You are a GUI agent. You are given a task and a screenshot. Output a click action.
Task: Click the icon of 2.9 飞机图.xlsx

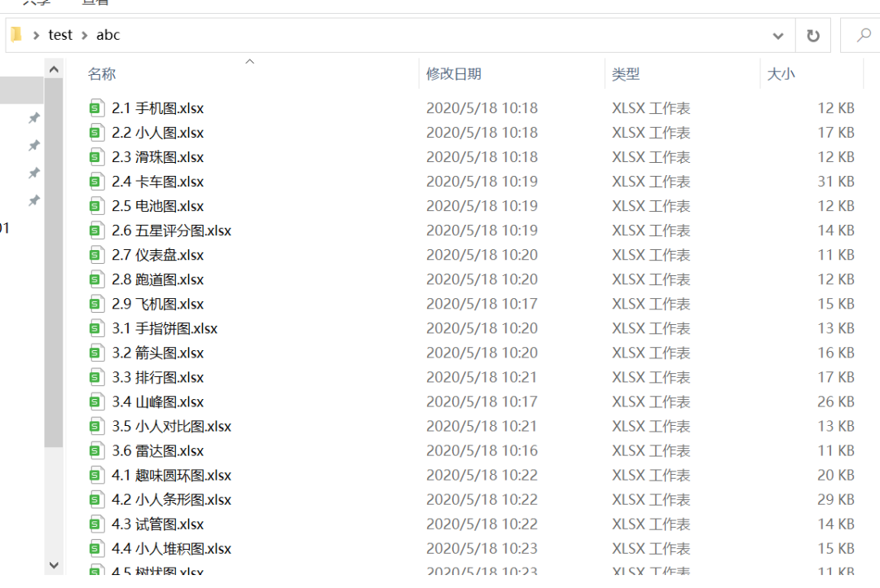pyautogui.click(x=96, y=304)
